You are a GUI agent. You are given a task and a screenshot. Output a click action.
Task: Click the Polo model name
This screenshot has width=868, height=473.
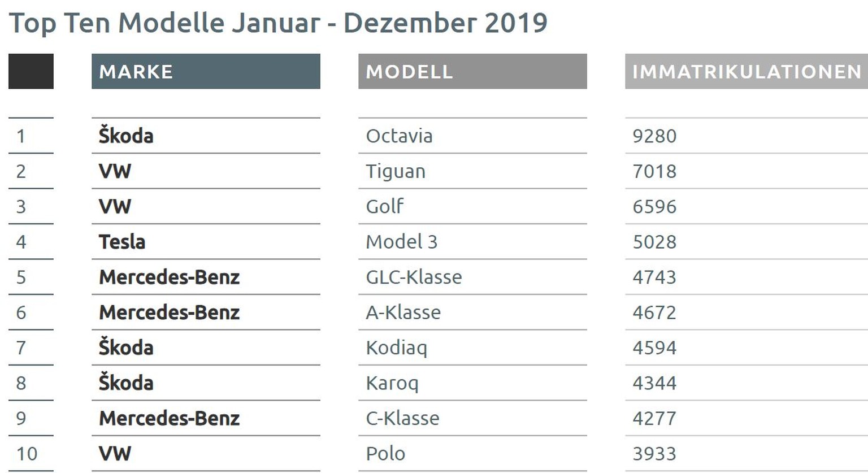coord(385,453)
